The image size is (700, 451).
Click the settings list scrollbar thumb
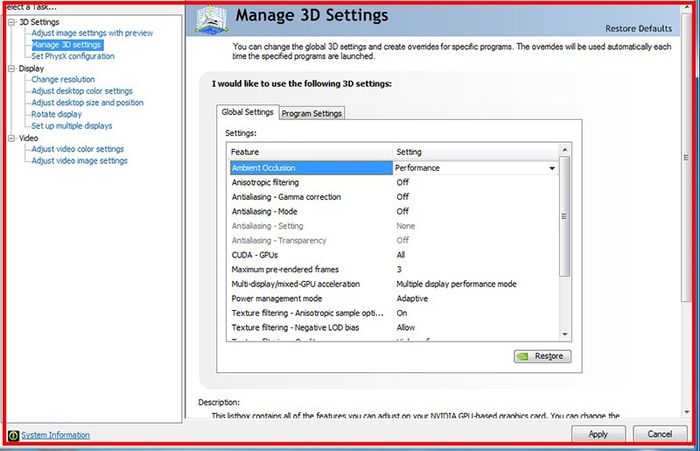tap(564, 217)
